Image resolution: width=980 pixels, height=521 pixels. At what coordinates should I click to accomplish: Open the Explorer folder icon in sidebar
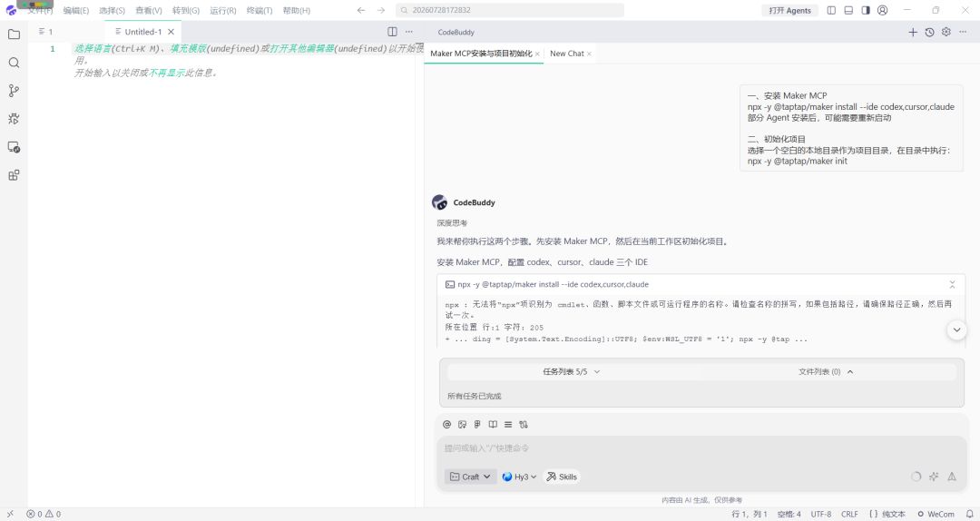point(14,34)
